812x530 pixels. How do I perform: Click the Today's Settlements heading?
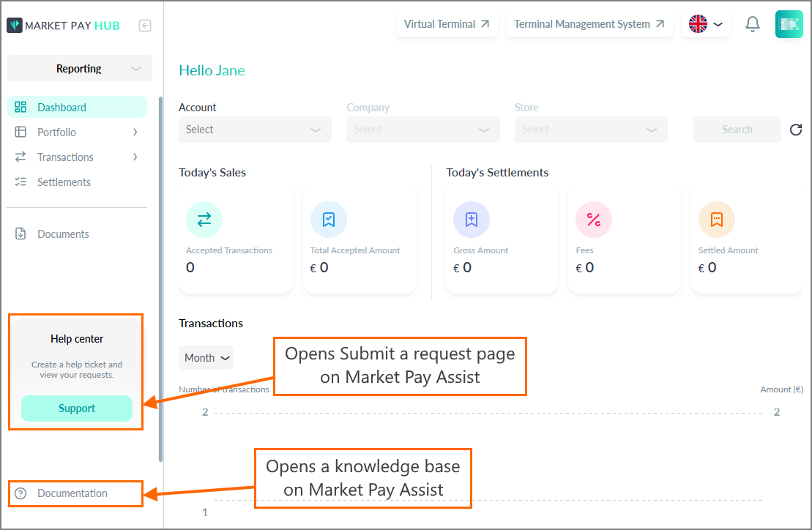point(497,172)
